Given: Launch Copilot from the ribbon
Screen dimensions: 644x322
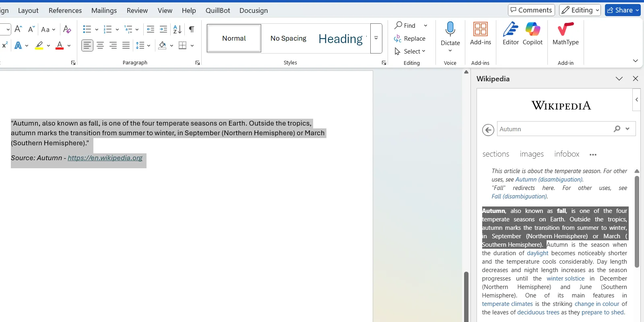Looking at the screenshot, I should click(532, 34).
